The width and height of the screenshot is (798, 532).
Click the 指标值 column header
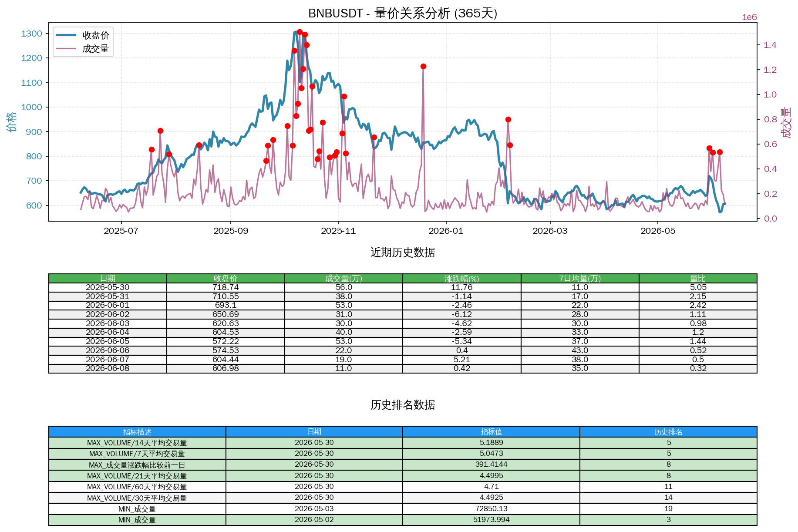point(492,432)
